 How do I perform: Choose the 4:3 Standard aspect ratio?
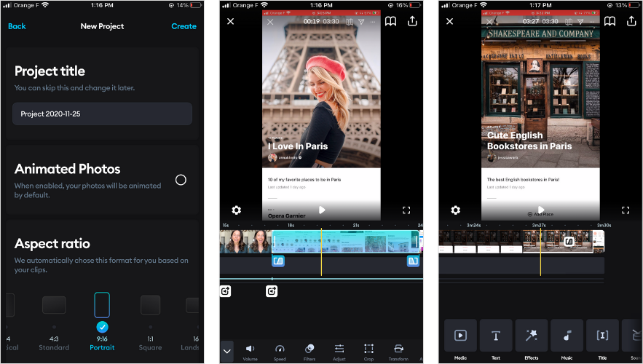click(x=54, y=323)
